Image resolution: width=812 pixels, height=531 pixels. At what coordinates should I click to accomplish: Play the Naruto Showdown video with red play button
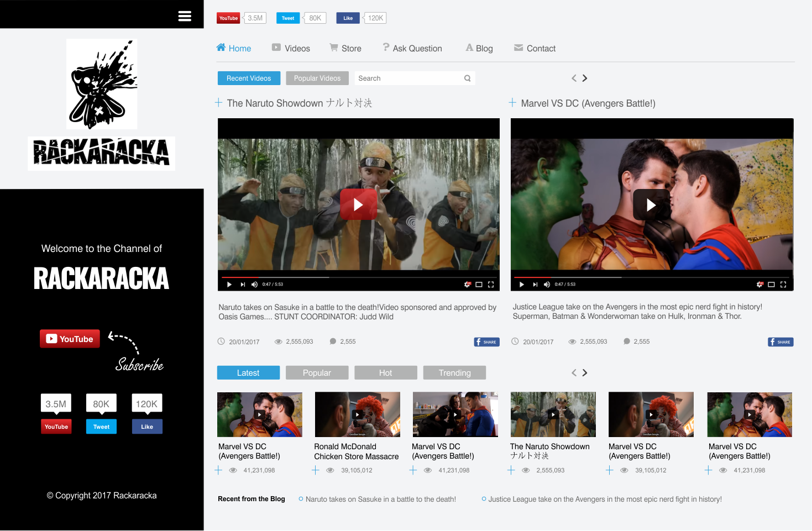(358, 204)
